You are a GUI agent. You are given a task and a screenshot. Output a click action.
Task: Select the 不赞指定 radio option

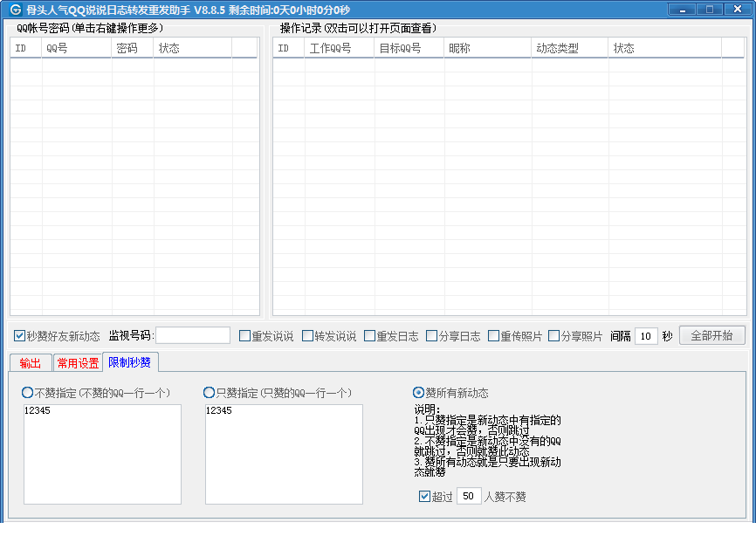(x=27, y=393)
